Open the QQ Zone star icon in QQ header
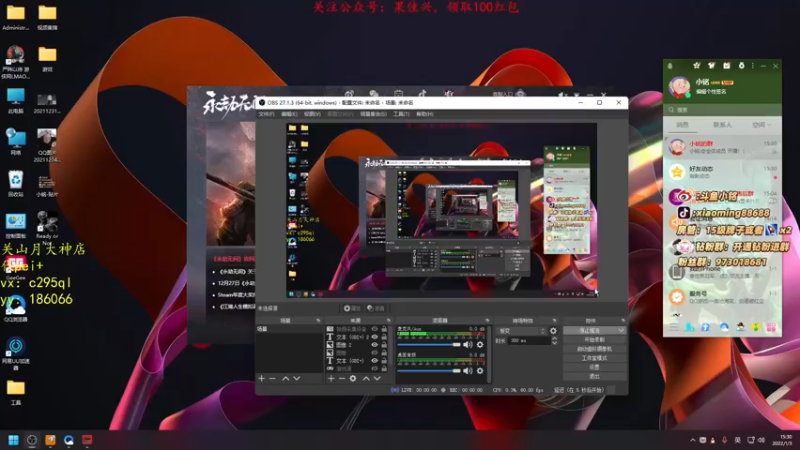 pyautogui.click(x=696, y=65)
